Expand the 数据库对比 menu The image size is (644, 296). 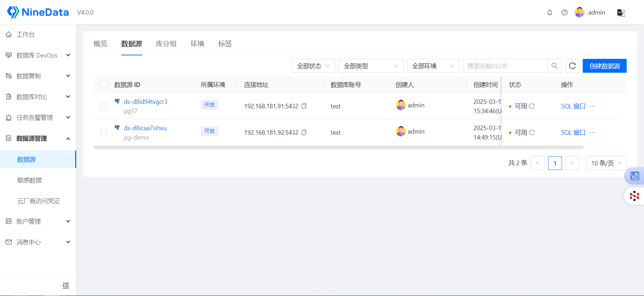coord(38,97)
